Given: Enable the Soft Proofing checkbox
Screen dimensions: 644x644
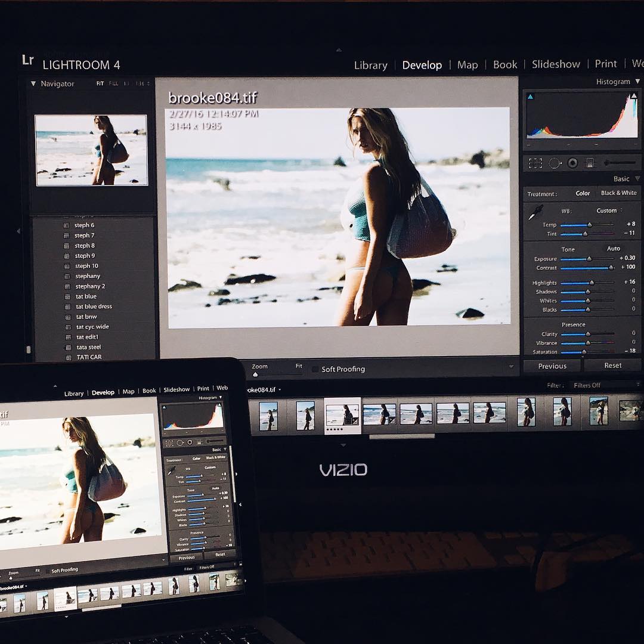Looking at the screenshot, I should coord(315,369).
